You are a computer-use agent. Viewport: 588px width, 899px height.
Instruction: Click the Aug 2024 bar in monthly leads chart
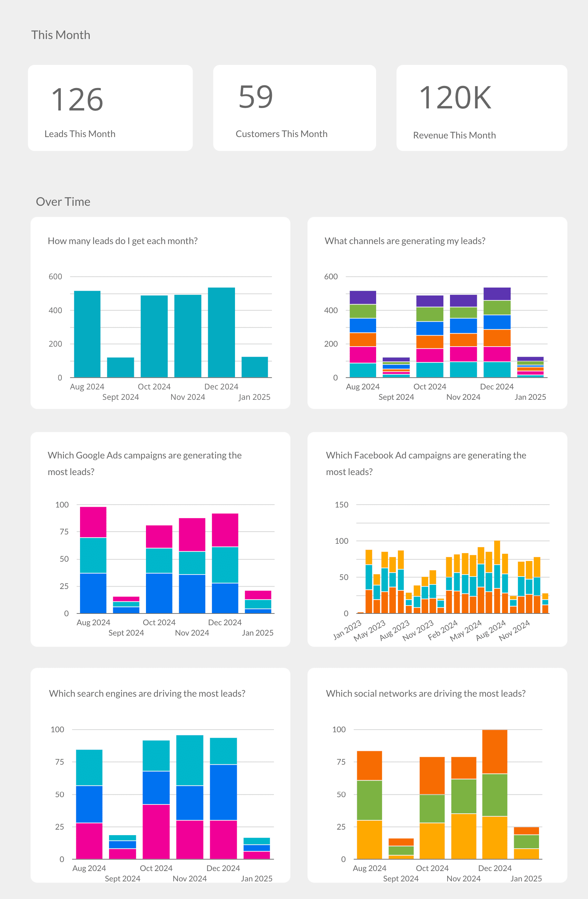tap(87, 334)
